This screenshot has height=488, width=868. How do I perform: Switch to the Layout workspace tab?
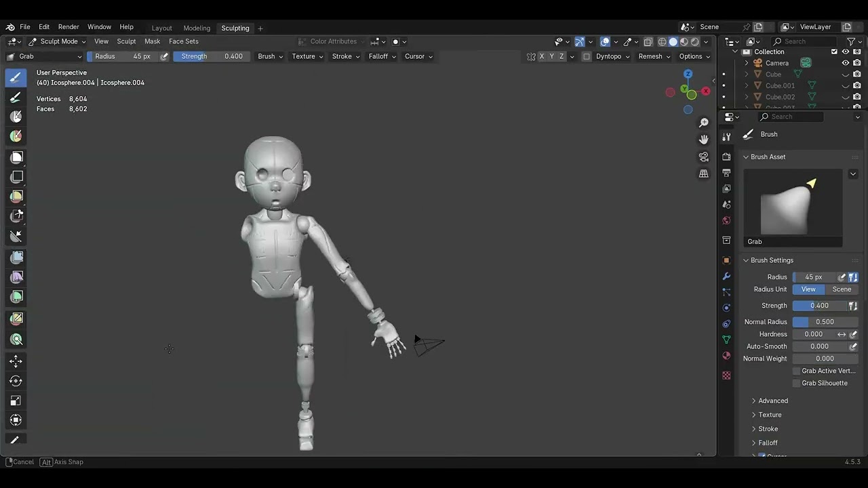[x=161, y=28]
